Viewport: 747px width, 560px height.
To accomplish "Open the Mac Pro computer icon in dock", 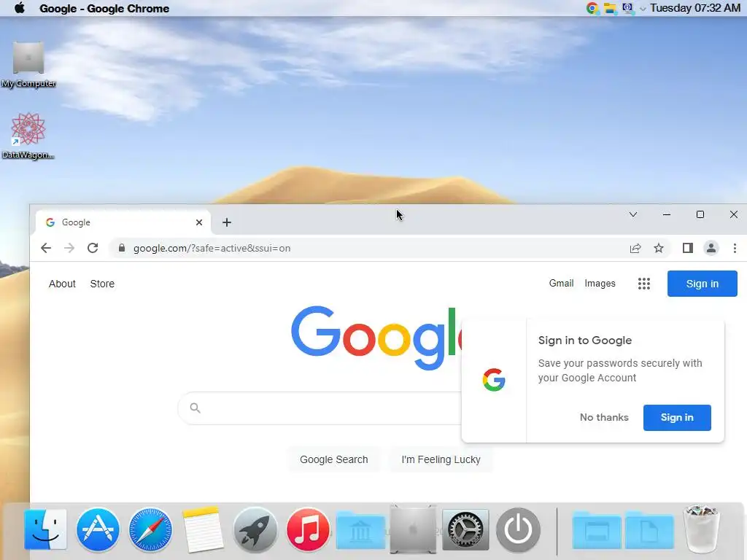I will 413,529.
